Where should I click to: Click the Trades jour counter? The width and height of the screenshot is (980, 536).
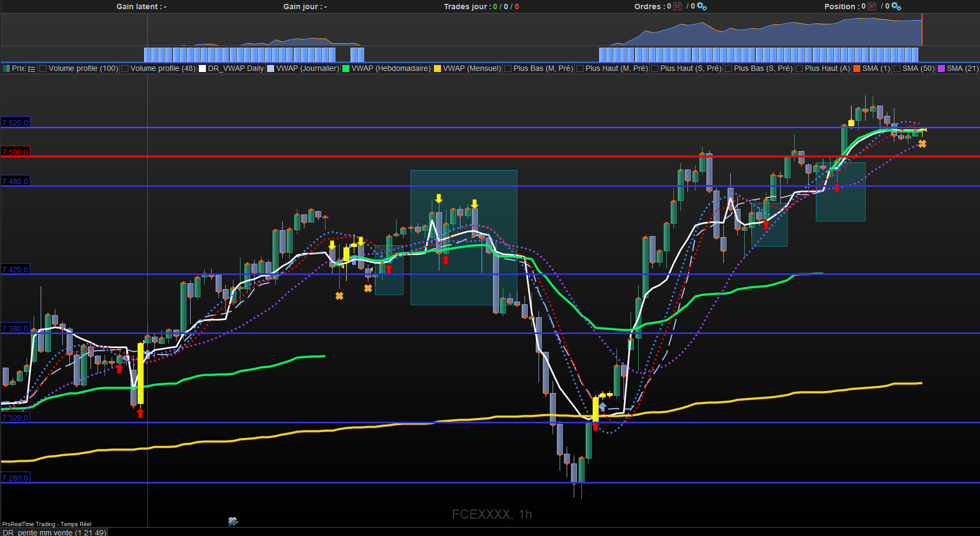(x=482, y=6)
